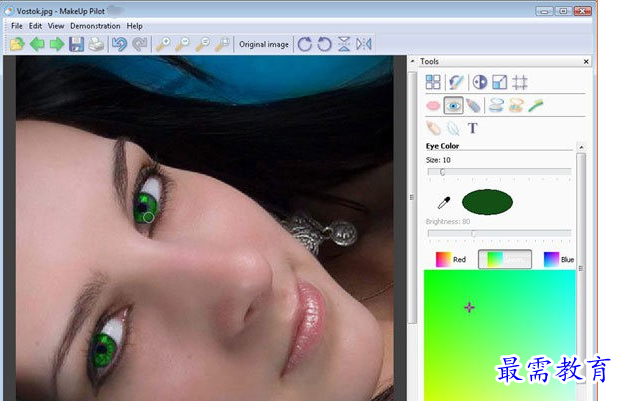This screenshot has height=401, width=619.
Task: Open the File menu
Action: [17, 26]
